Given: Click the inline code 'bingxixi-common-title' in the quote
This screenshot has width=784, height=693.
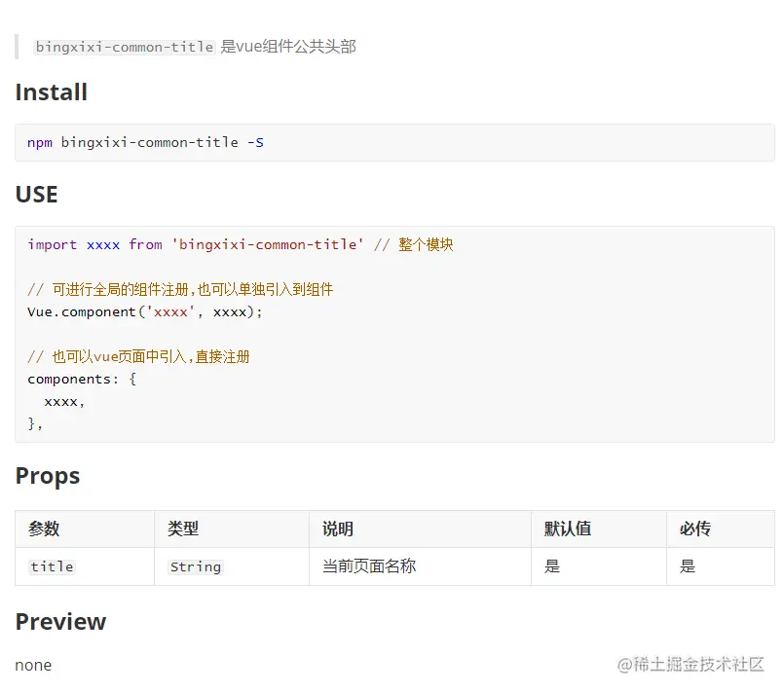Looking at the screenshot, I should pyautogui.click(x=125, y=47).
